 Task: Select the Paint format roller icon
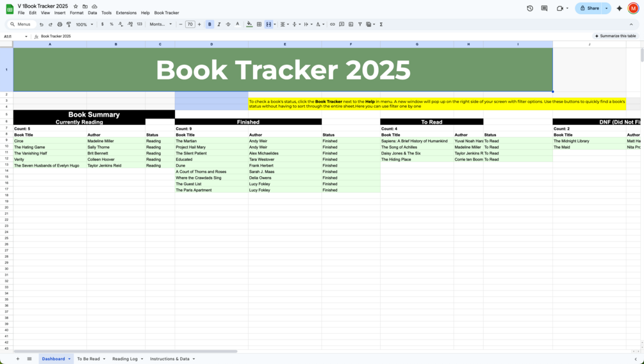[69, 24]
